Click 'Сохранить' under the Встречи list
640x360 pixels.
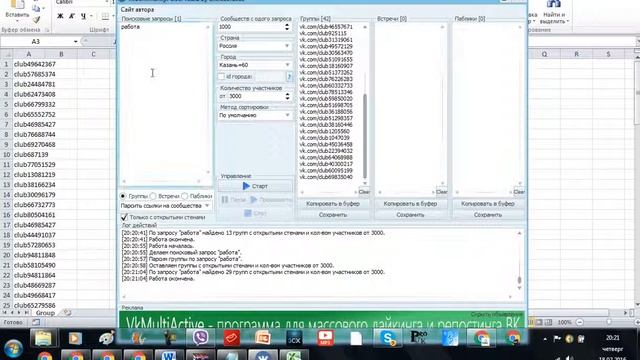click(410, 215)
